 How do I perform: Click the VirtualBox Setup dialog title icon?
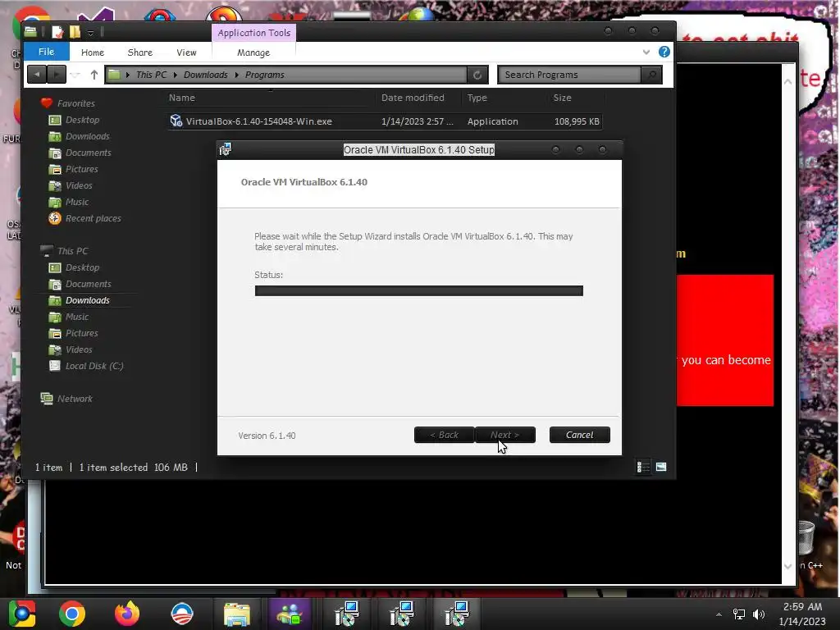225,149
